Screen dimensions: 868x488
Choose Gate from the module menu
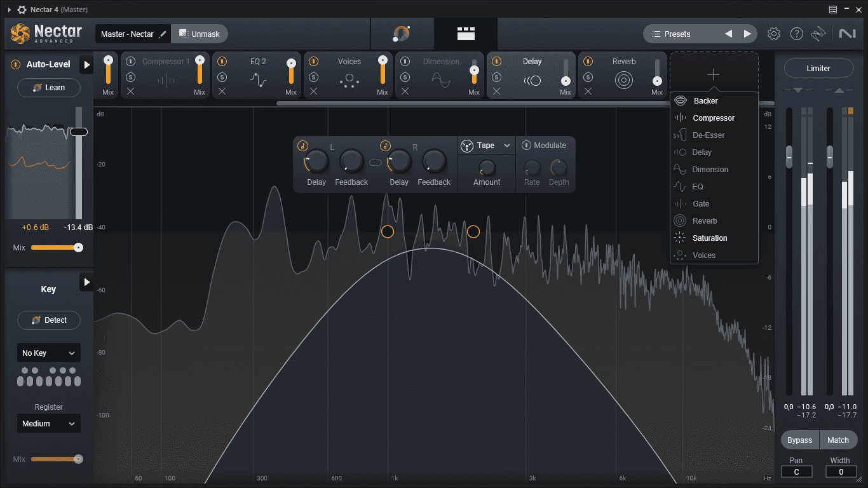[x=714, y=204]
